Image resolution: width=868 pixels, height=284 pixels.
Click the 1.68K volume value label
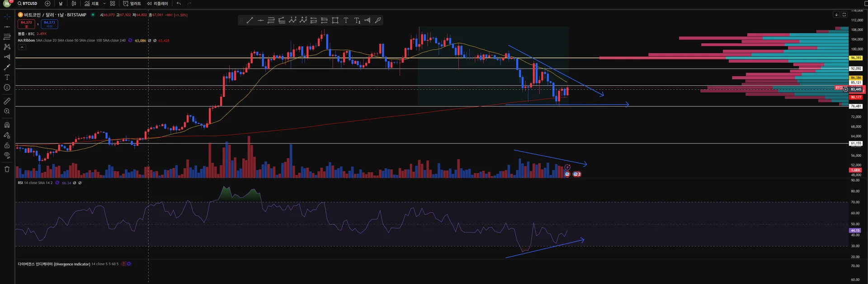click(855, 170)
